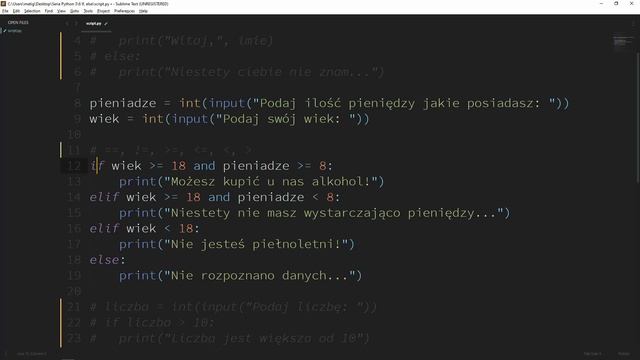The width and height of the screenshot is (640, 360).
Task: Click the 'and' keyword on line 14
Action: click(x=219, y=197)
